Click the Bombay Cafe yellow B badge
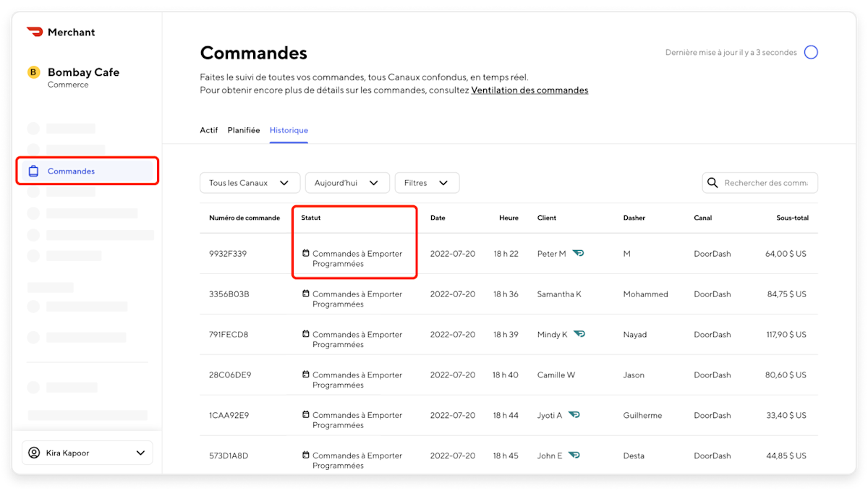 click(33, 72)
